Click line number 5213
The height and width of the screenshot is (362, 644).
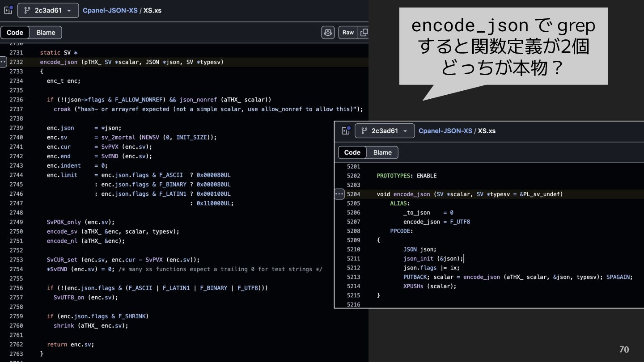(x=353, y=277)
